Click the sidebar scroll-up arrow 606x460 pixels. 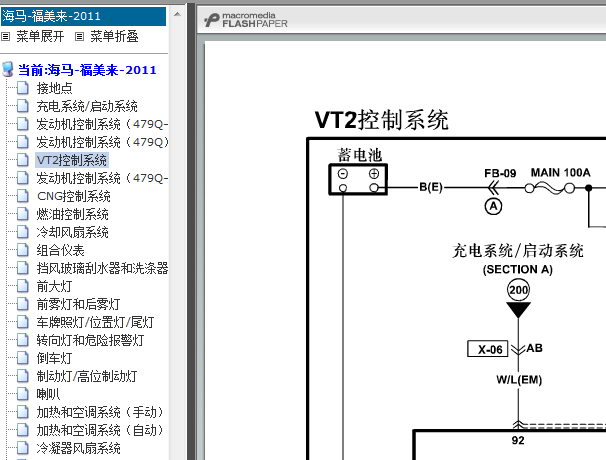177,14
